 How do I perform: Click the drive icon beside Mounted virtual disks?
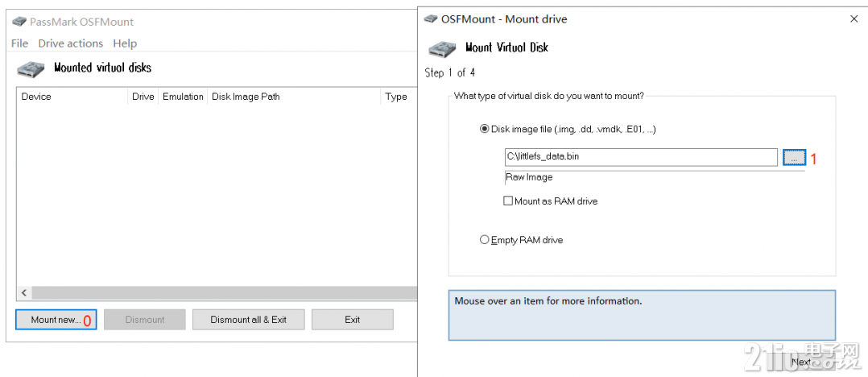(31, 68)
